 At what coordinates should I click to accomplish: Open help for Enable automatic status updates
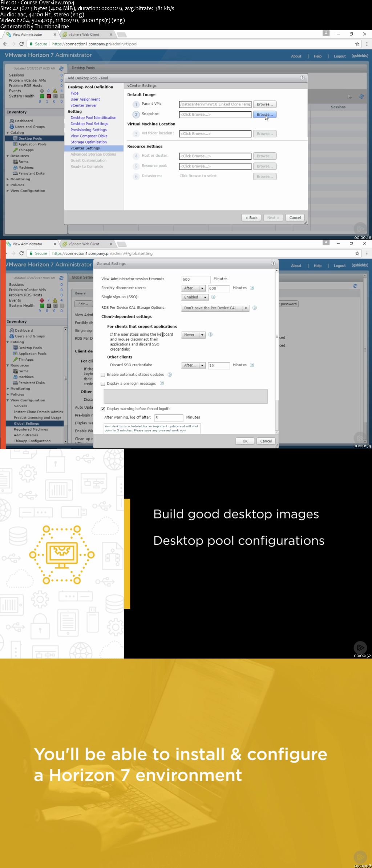click(x=170, y=375)
